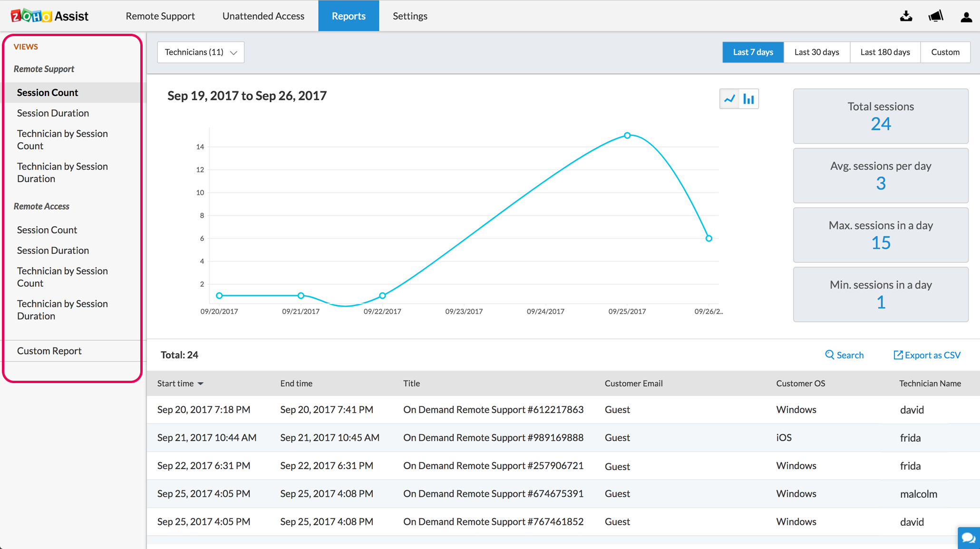This screenshot has width=980, height=549.
Task: Open the user profile icon
Action: pos(966,16)
